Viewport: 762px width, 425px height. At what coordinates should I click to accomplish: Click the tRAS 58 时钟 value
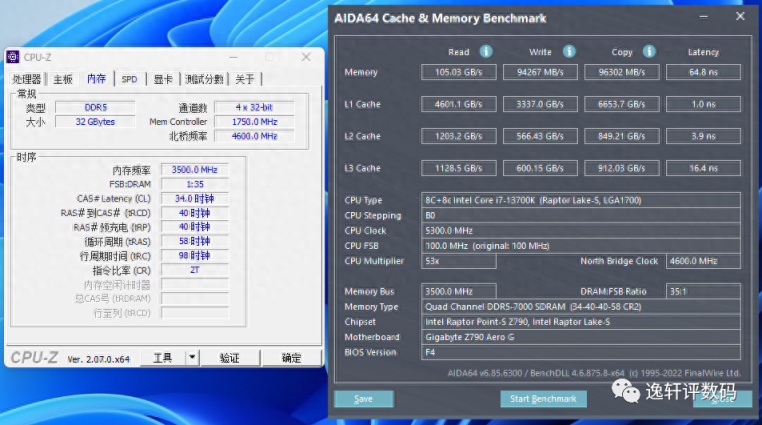coord(194,241)
